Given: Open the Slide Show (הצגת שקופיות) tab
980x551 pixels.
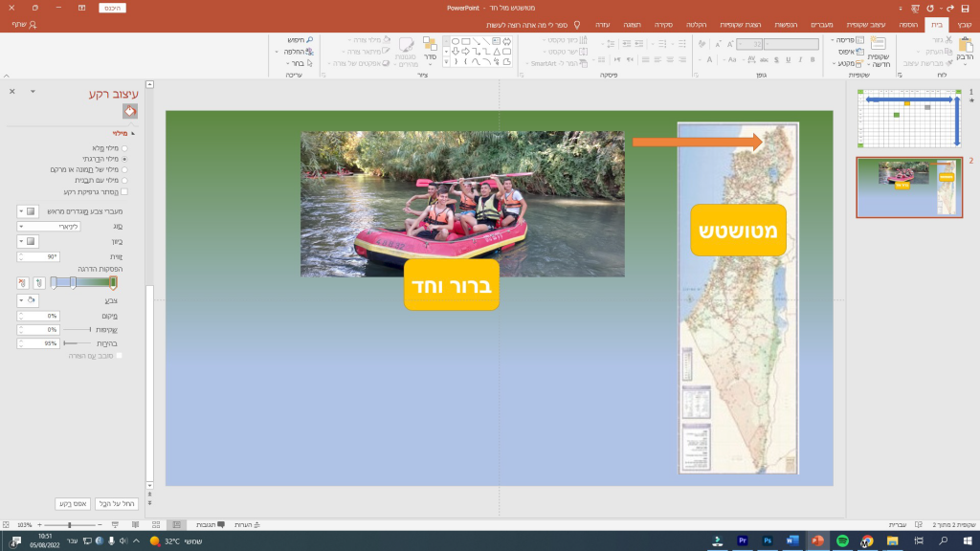Looking at the screenshot, I should click(740, 24).
